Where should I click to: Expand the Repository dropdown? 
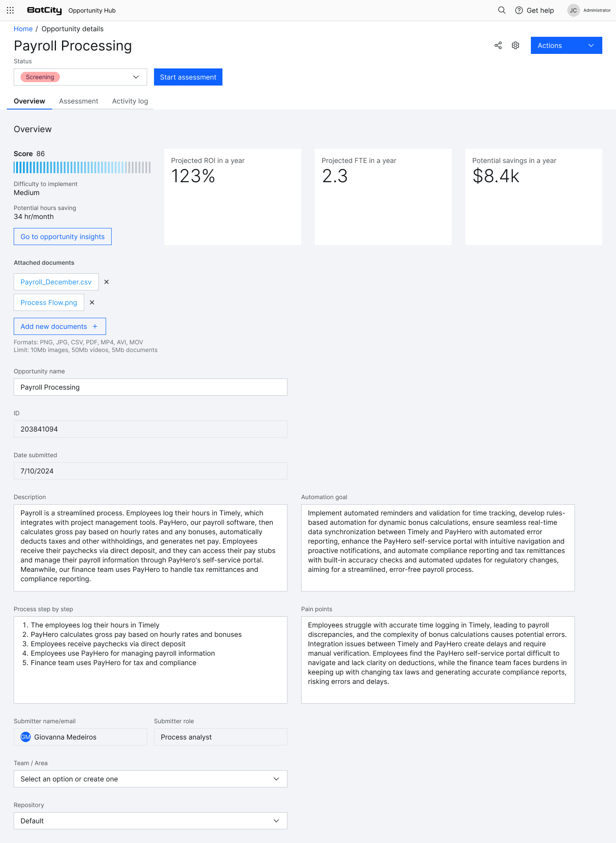[150, 821]
